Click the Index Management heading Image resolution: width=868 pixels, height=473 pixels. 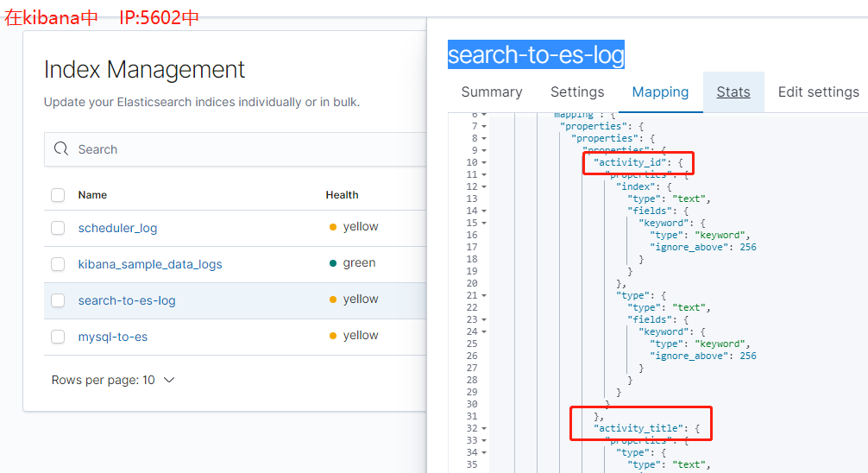click(x=144, y=70)
